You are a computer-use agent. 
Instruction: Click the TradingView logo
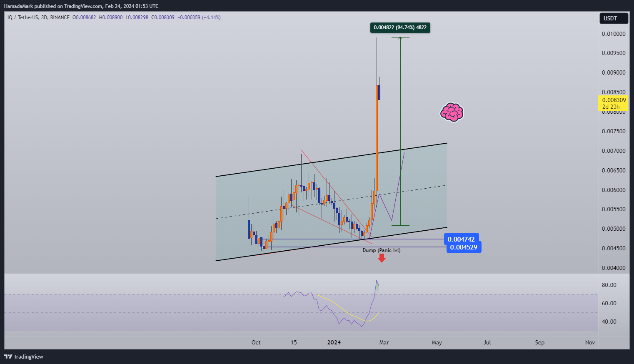pos(24,357)
